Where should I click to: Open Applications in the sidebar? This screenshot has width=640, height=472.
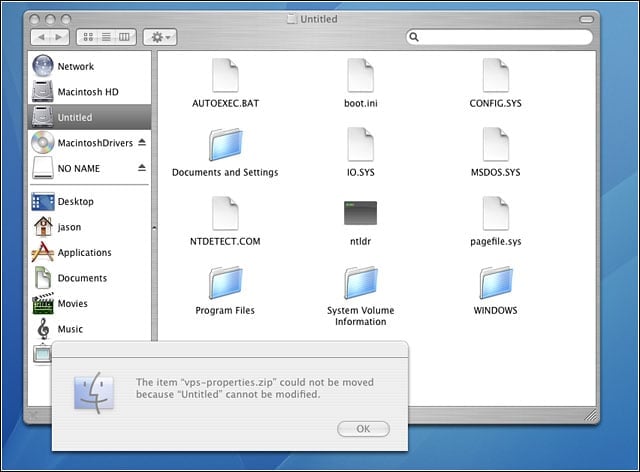click(x=89, y=253)
